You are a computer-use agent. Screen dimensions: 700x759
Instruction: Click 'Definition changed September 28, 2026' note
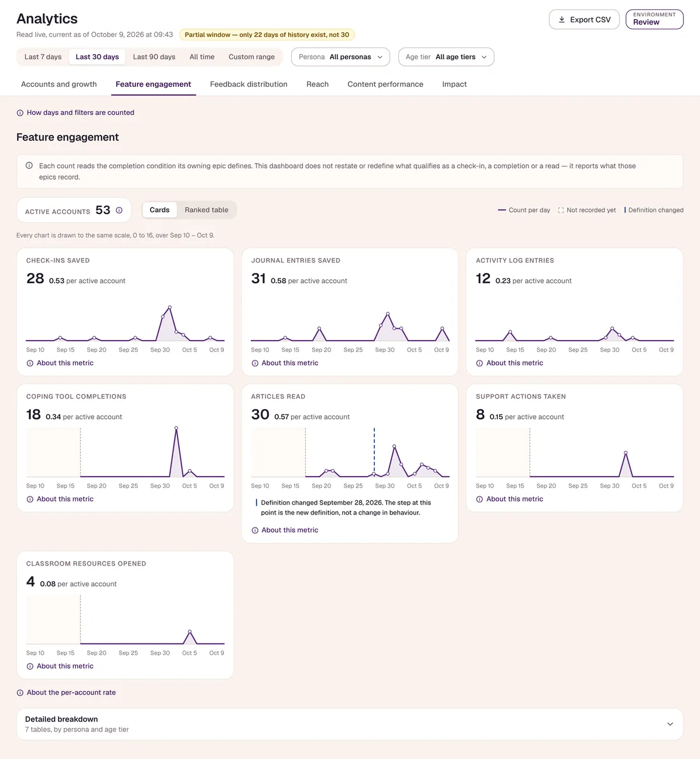346,508
